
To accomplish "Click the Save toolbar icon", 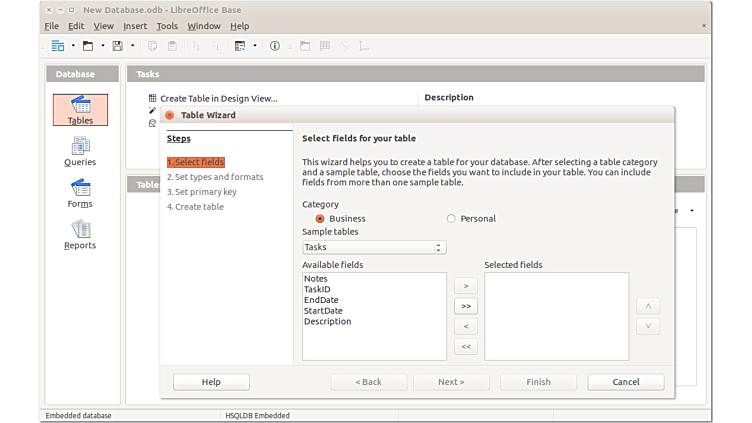I will pos(118,46).
